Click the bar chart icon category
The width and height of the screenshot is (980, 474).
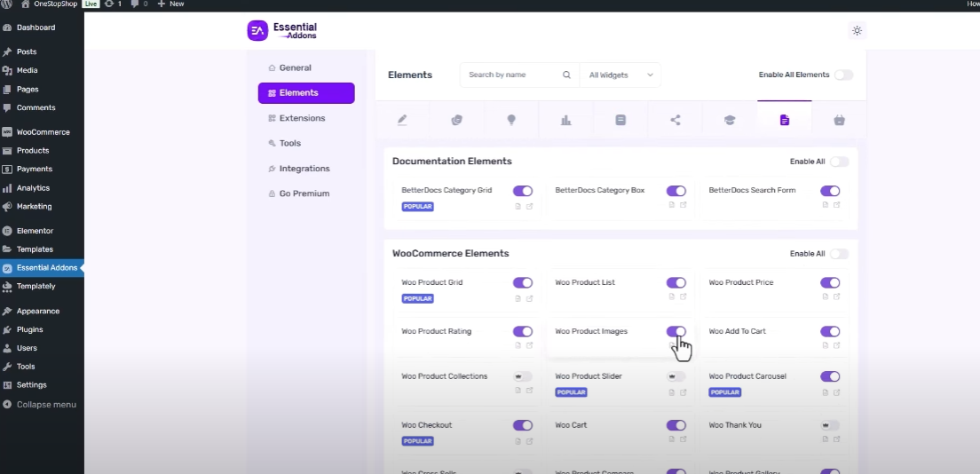(565, 121)
